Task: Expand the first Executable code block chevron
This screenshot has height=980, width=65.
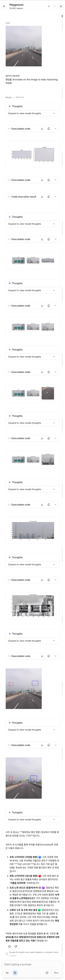Action: point(55,129)
